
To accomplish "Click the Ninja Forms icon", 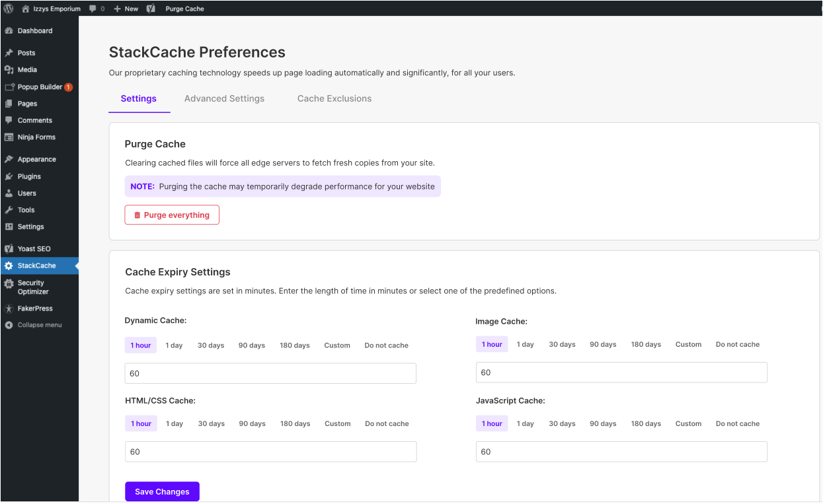I will 9,137.
